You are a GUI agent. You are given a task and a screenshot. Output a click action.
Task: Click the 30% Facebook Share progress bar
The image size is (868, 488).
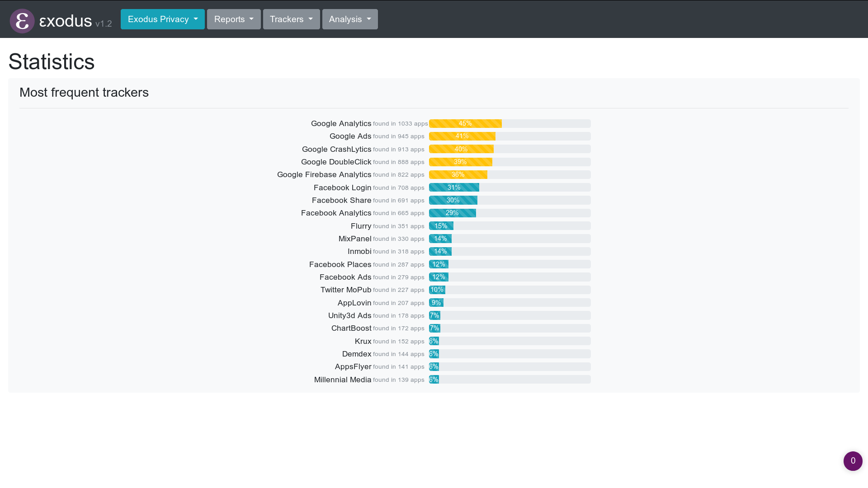coord(453,200)
